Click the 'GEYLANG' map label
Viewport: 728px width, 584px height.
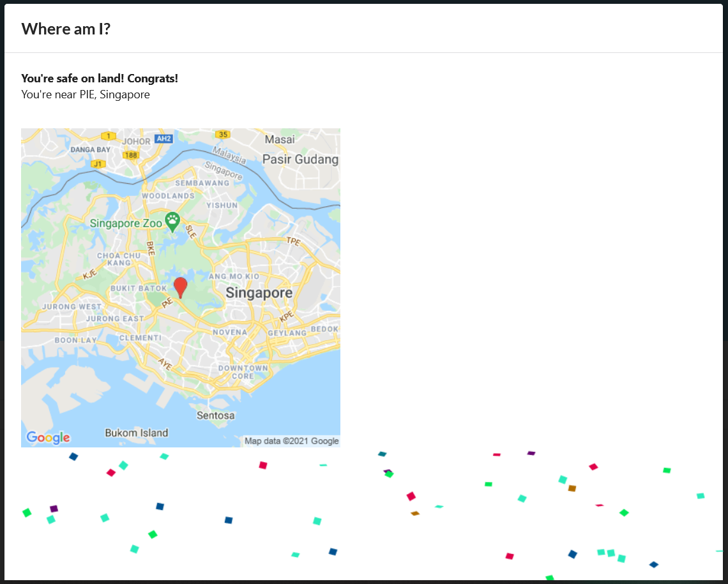[x=287, y=333]
